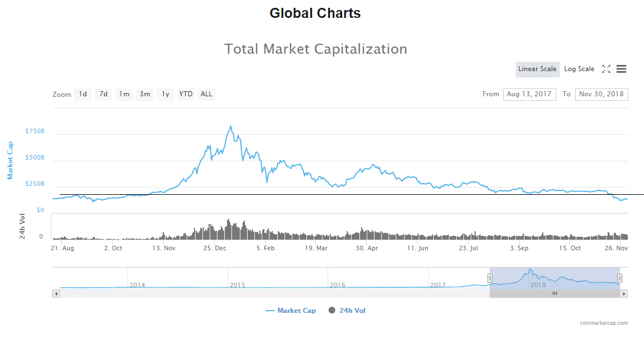
Task: Click the navigator scrollbar thumb
Action: click(x=555, y=293)
